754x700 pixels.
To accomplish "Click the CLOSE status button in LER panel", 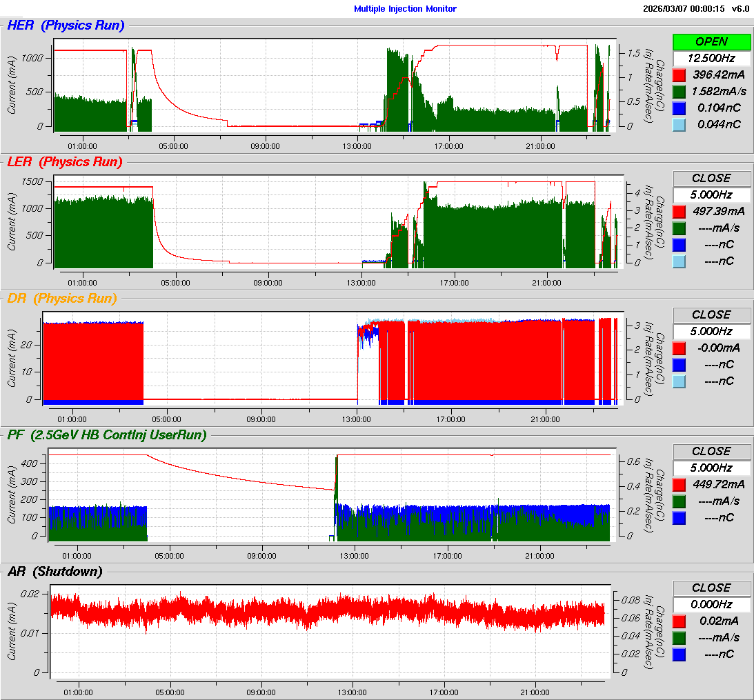I will click(x=711, y=178).
